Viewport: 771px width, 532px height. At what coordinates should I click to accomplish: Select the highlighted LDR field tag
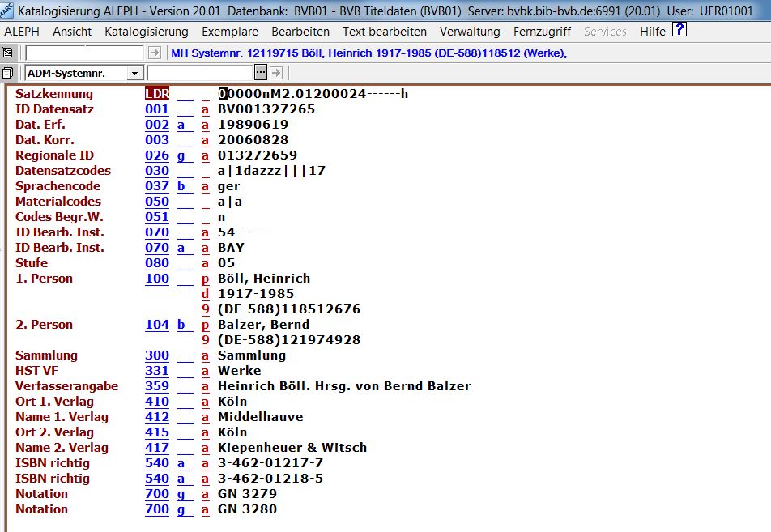tap(157, 94)
